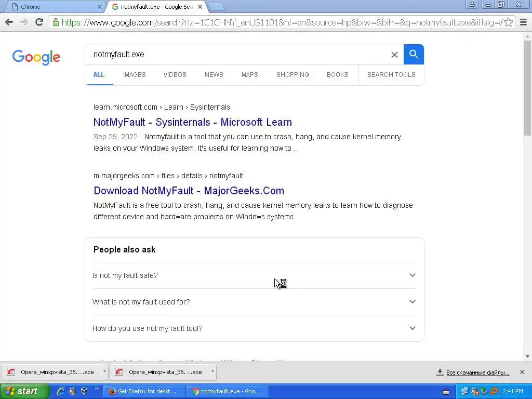532x399 pixels.
Task: Click the second Quick Launch icon
Action: [72, 391]
